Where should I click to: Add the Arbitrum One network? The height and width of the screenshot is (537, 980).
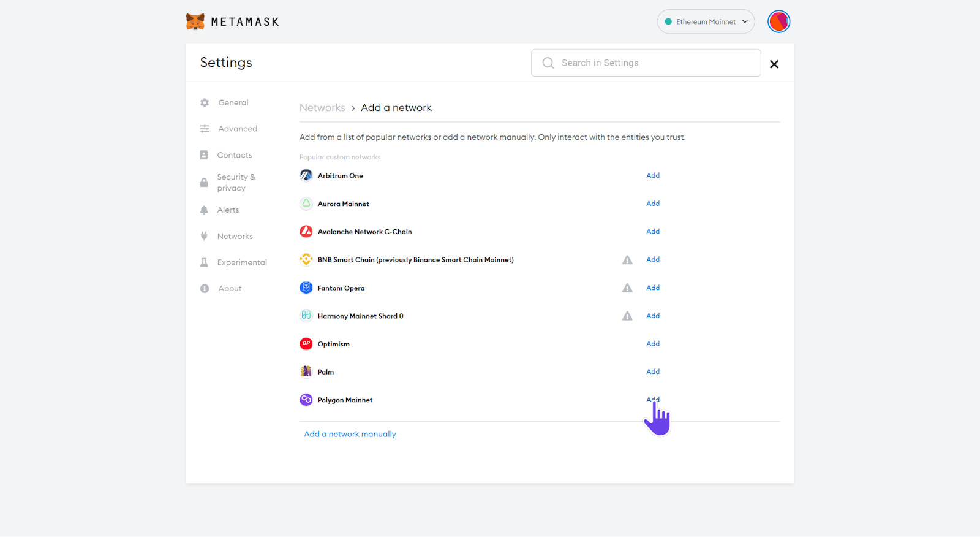[x=653, y=175]
